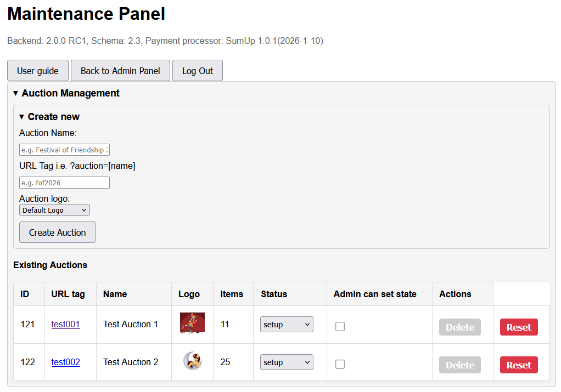Reset auction Test Auction 2
Image resolution: width=561 pixels, height=392 pixels.
click(518, 365)
